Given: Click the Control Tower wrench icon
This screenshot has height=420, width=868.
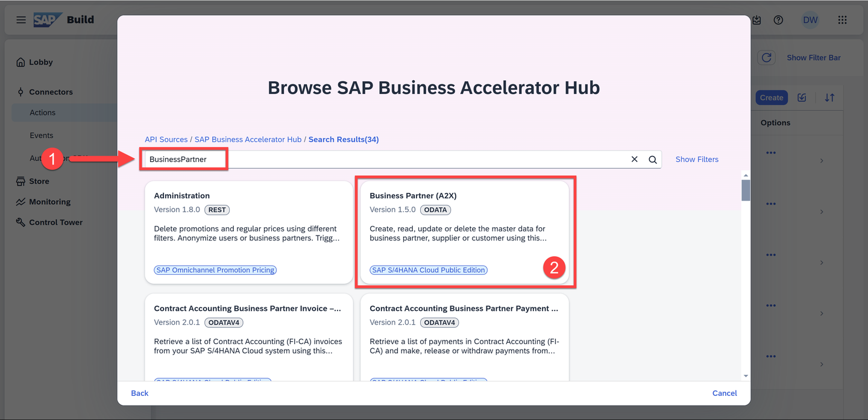Looking at the screenshot, I should point(21,222).
